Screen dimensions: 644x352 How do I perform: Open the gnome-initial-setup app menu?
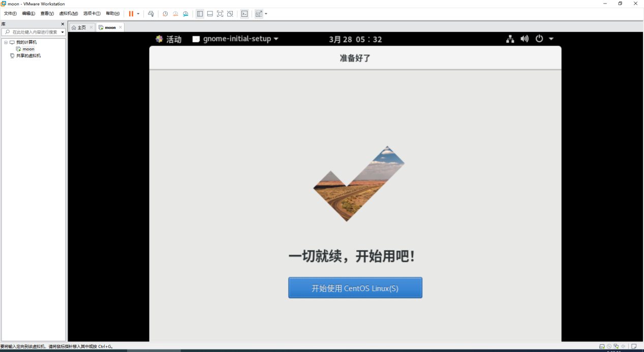coord(235,39)
